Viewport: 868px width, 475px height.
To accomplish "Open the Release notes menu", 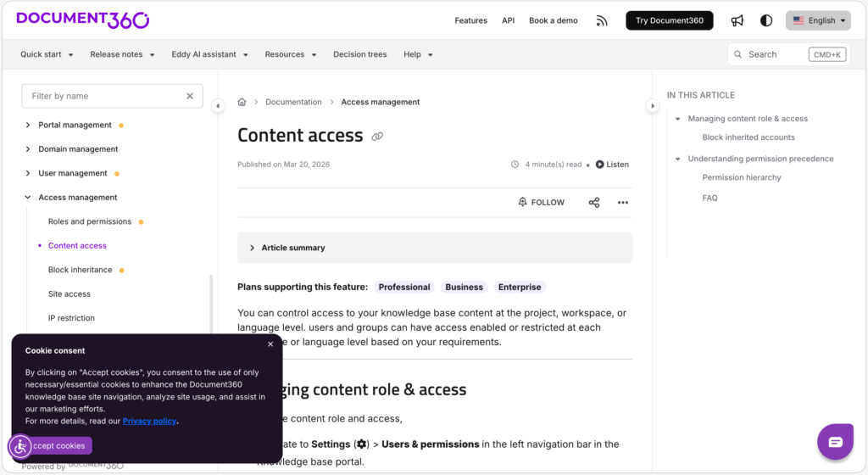I will tap(122, 54).
